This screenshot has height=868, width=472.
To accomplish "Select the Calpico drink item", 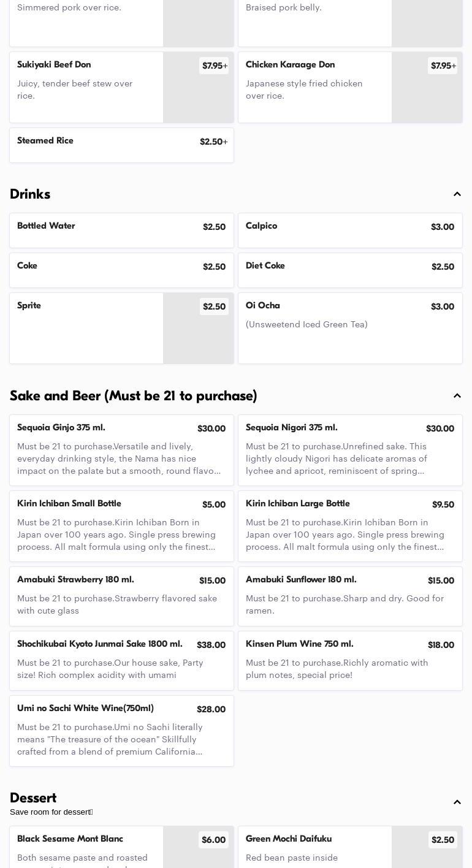I will tap(350, 230).
